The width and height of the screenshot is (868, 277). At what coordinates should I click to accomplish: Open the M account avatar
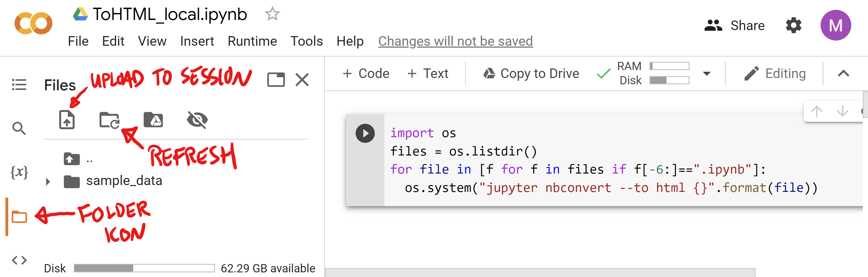836,25
